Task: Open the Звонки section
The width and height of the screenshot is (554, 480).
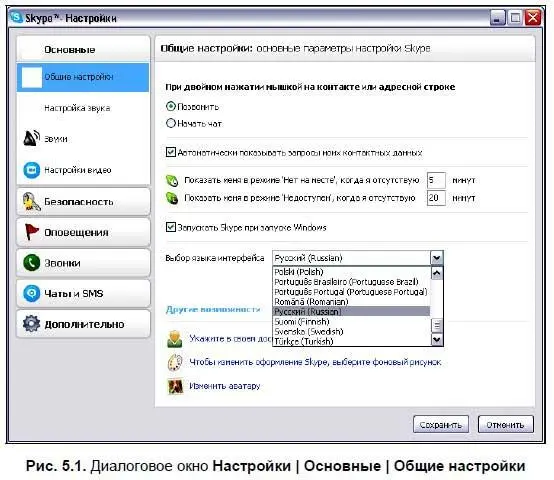Action: click(x=83, y=263)
